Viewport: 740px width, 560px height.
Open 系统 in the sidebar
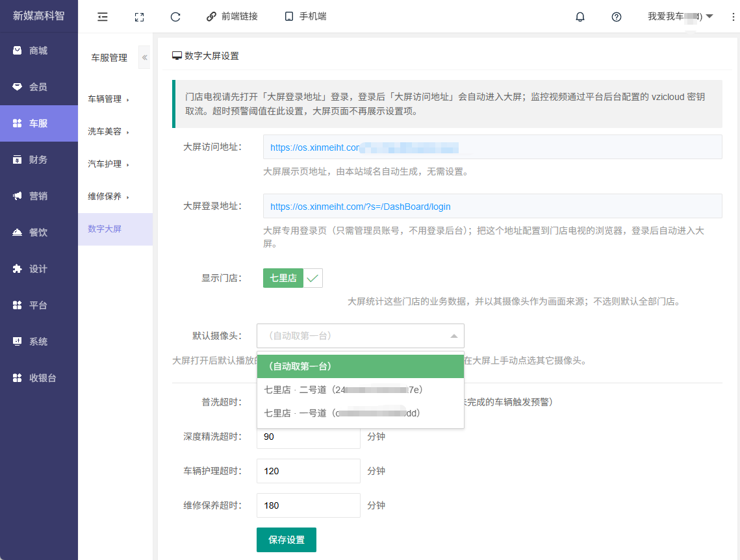(39, 342)
